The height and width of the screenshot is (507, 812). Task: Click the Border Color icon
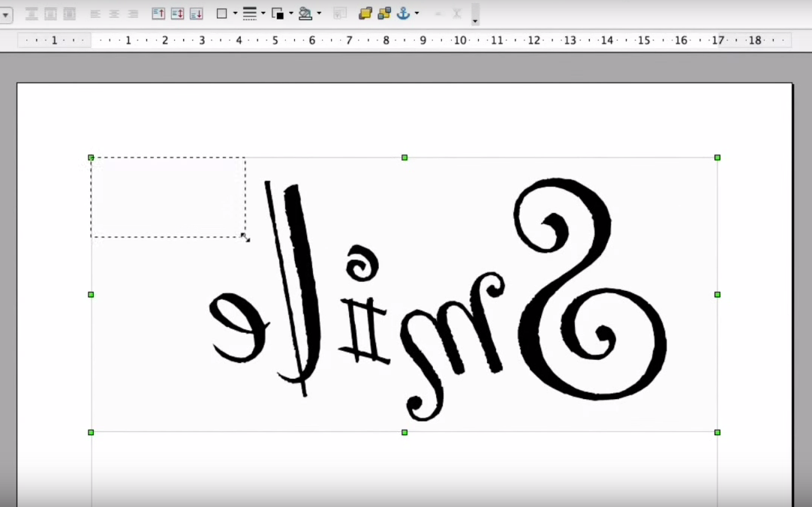278,13
